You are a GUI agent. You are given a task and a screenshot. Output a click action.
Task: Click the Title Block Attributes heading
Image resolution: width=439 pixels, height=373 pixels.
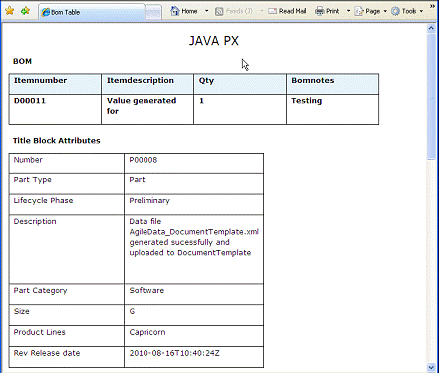(x=57, y=141)
